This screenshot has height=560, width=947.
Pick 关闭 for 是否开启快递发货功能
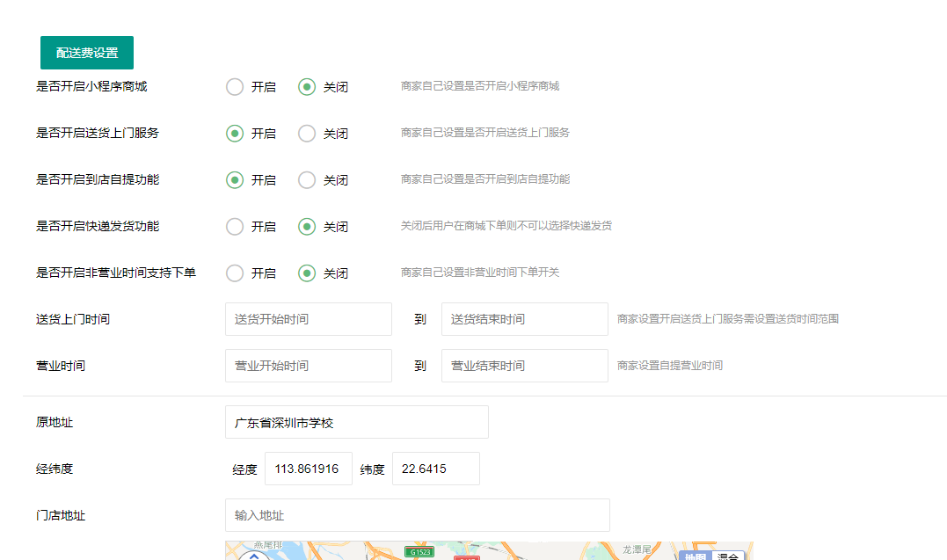coord(307,227)
